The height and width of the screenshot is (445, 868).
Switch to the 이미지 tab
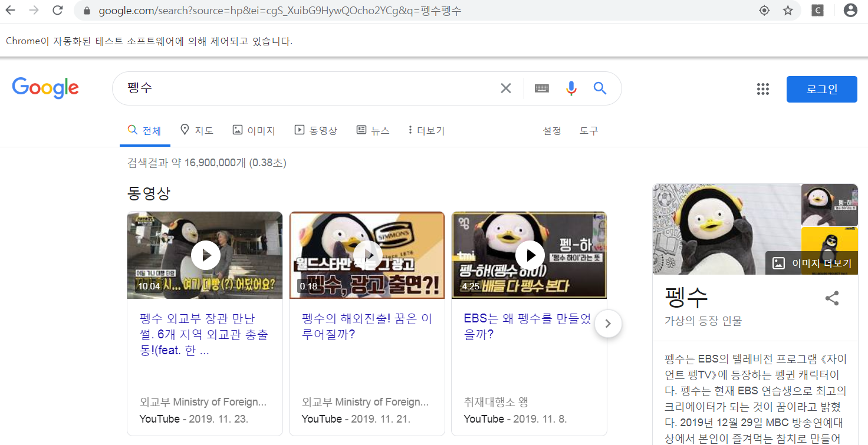point(254,131)
